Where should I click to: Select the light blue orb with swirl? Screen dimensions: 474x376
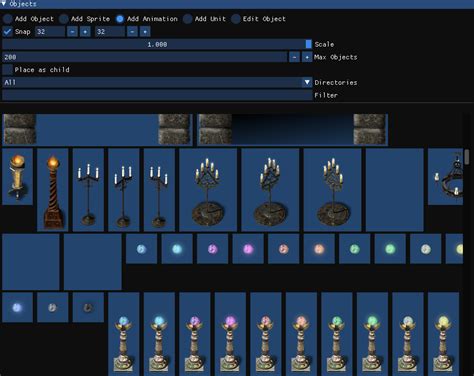(x=141, y=249)
